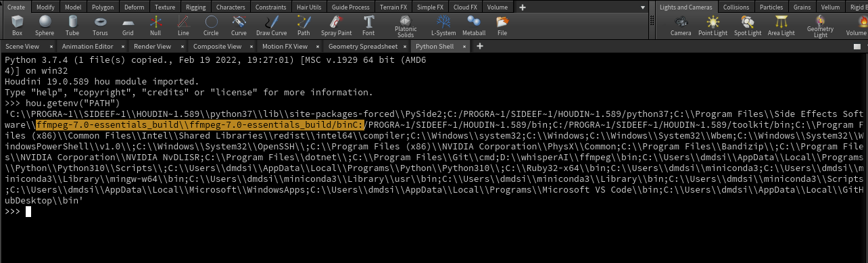Image resolution: width=868 pixels, height=263 pixels.
Task: Select the File shelf tool
Action: click(x=502, y=26)
